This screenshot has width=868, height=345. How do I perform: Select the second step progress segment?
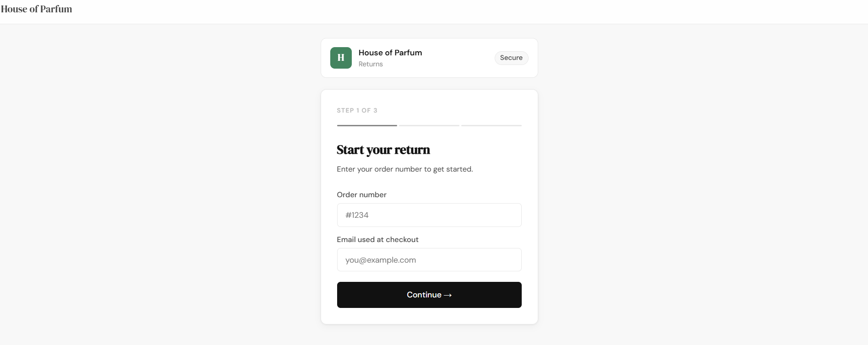[429, 125]
